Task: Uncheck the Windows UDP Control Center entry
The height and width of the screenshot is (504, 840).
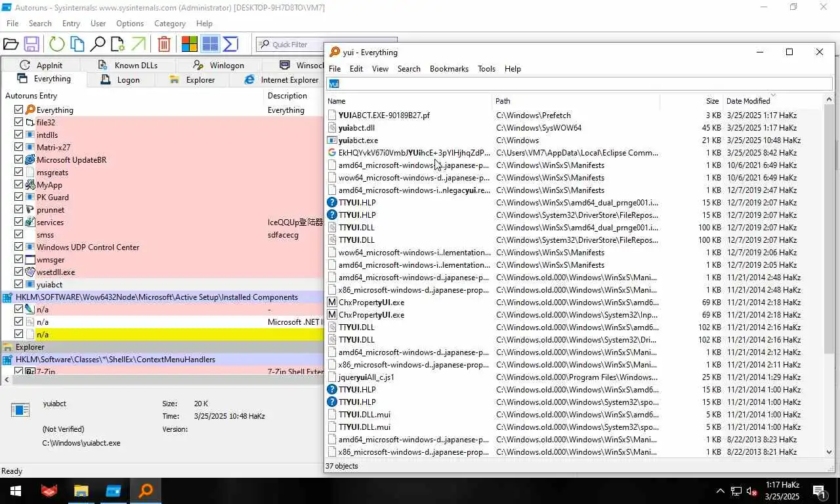Action: (x=19, y=247)
